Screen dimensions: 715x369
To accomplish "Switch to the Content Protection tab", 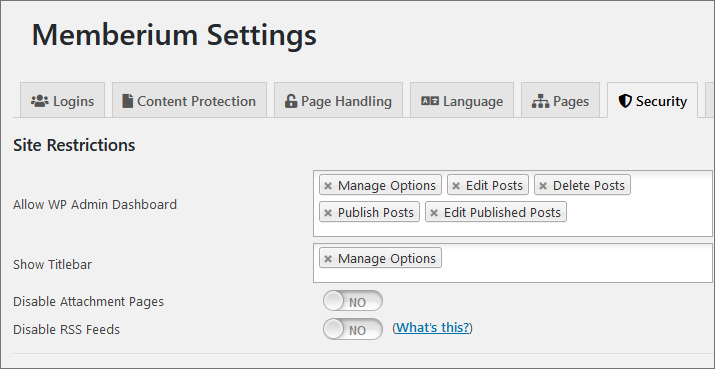I will [189, 100].
